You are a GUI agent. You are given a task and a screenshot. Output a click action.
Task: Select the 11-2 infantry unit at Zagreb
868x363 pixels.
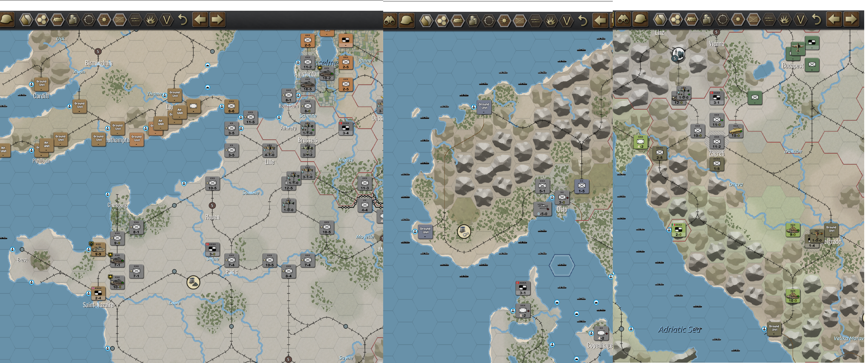pyautogui.click(x=717, y=142)
